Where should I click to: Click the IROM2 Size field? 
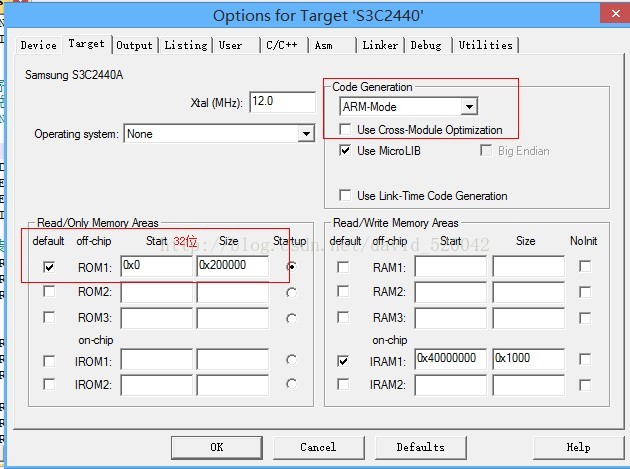233,385
